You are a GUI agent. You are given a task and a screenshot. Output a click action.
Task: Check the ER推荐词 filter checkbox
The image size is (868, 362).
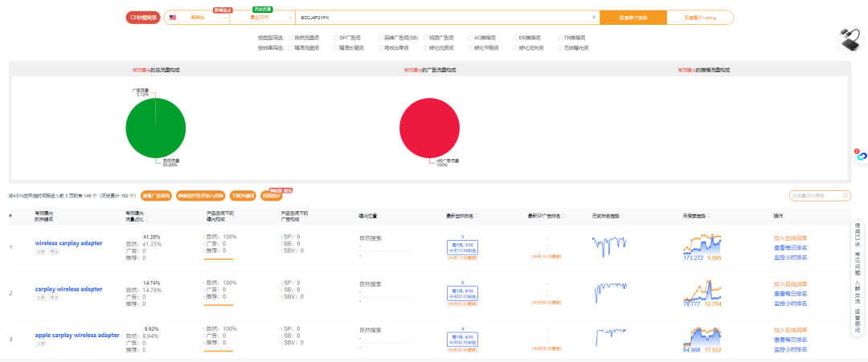click(515, 39)
